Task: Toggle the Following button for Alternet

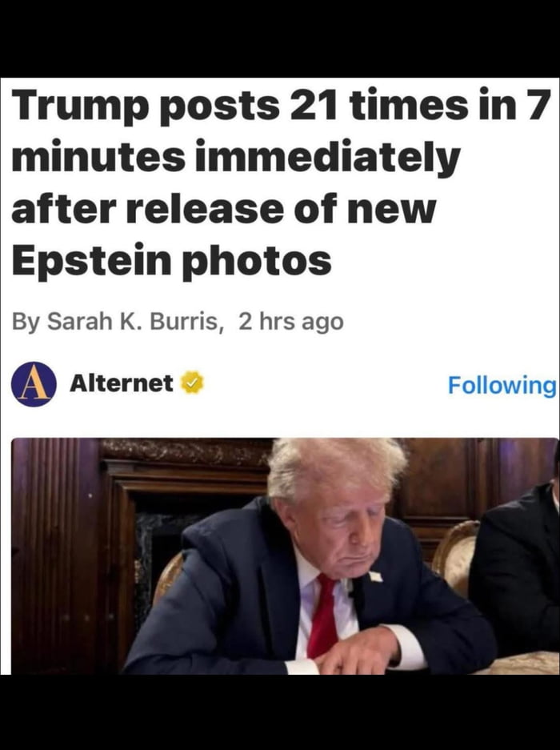Action: [502, 385]
